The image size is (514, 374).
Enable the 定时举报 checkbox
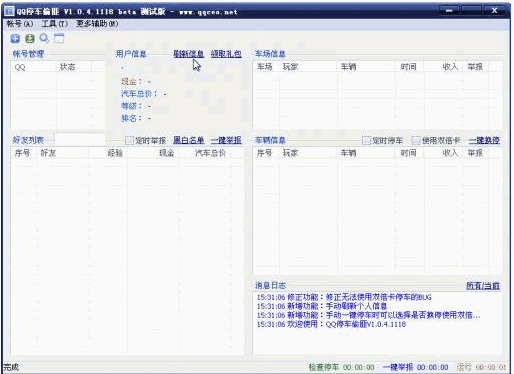(129, 141)
